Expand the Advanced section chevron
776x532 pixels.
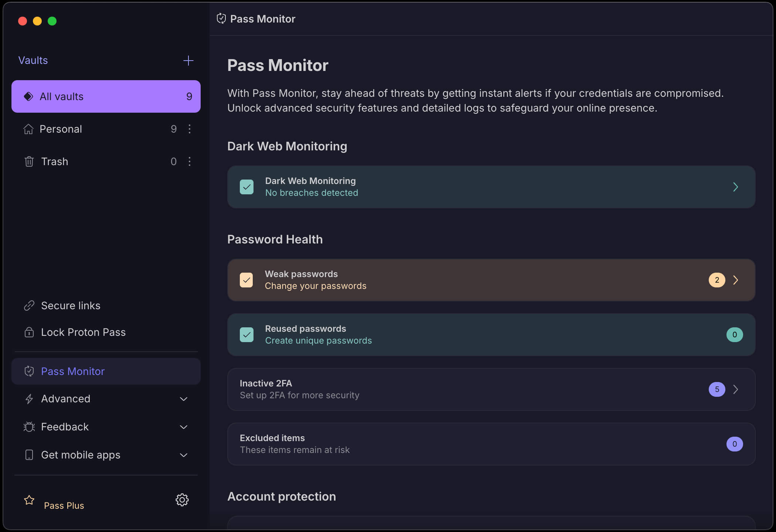point(184,399)
